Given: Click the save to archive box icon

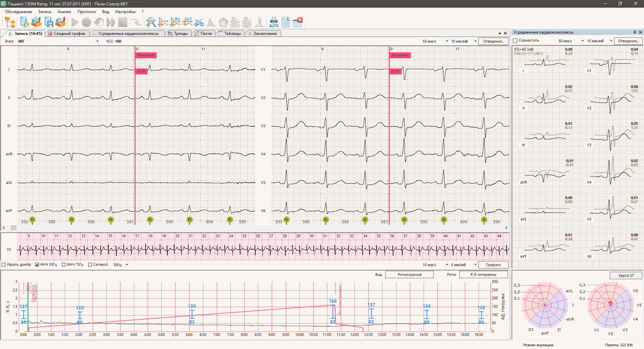Looking at the screenshot, I should (61, 22).
